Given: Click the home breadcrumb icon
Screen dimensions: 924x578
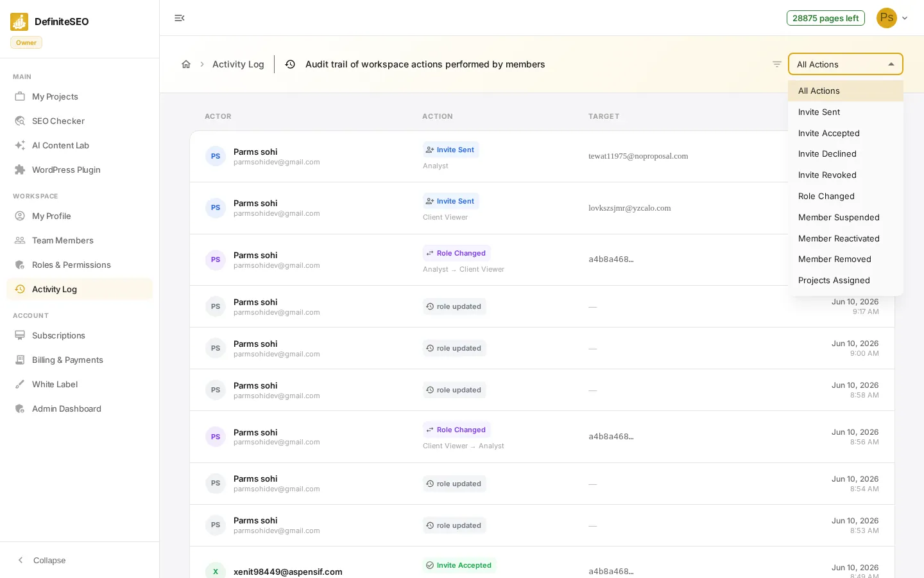Looking at the screenshot, I should [186, 64].
